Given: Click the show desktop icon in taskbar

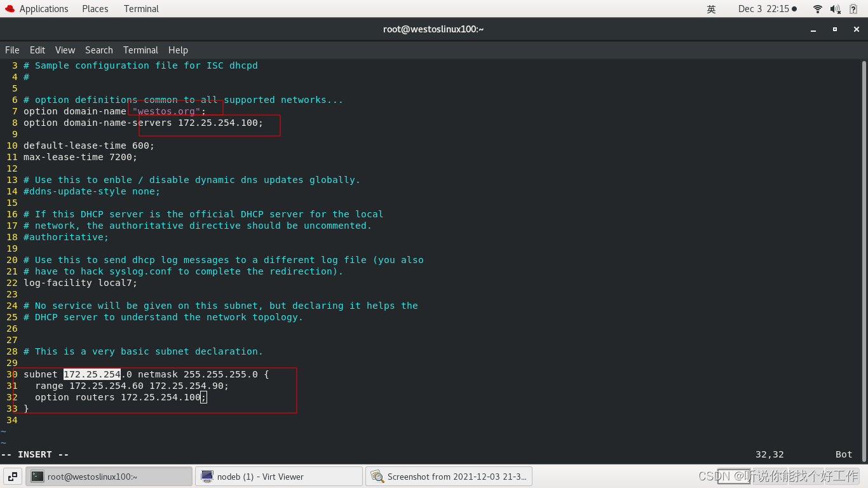Looking at the screenshot, I should click(13, 477).
